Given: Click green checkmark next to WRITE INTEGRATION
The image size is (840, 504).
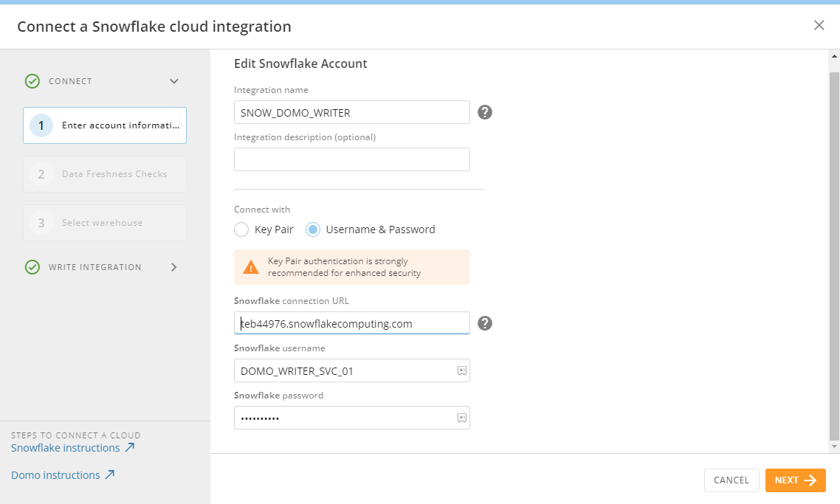Looking at the screenshot, I should pos(32,267).
